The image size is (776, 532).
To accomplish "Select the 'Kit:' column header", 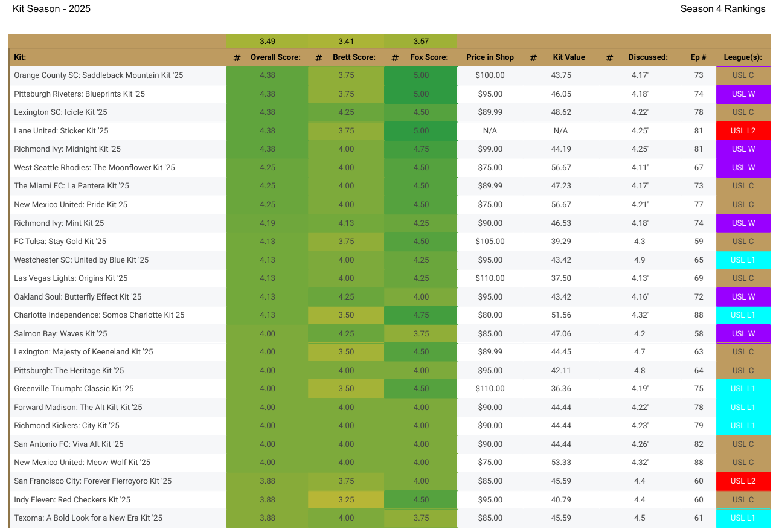I will [20, 57].
